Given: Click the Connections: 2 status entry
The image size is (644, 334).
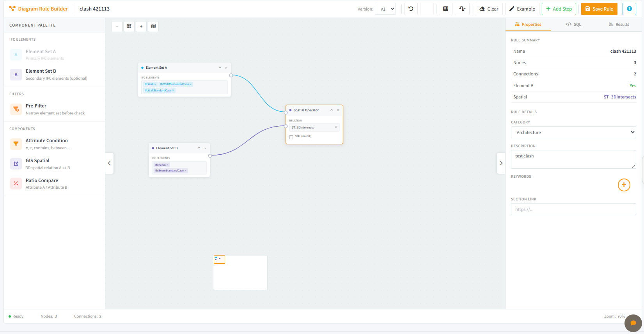Looking at the screenshot, I should (x=88, y=316).
